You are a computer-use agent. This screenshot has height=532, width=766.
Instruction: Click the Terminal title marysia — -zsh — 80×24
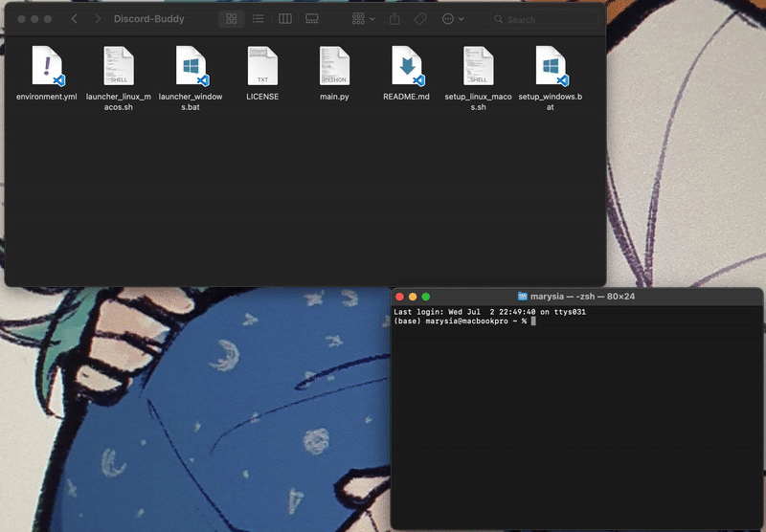(x=583, y=297)
